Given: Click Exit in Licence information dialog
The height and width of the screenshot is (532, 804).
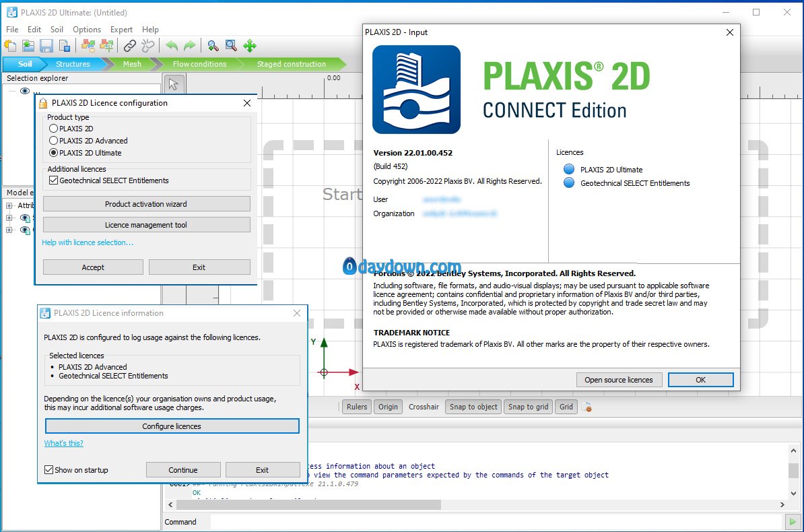Looking at the screenshot, I should [263, 470].
